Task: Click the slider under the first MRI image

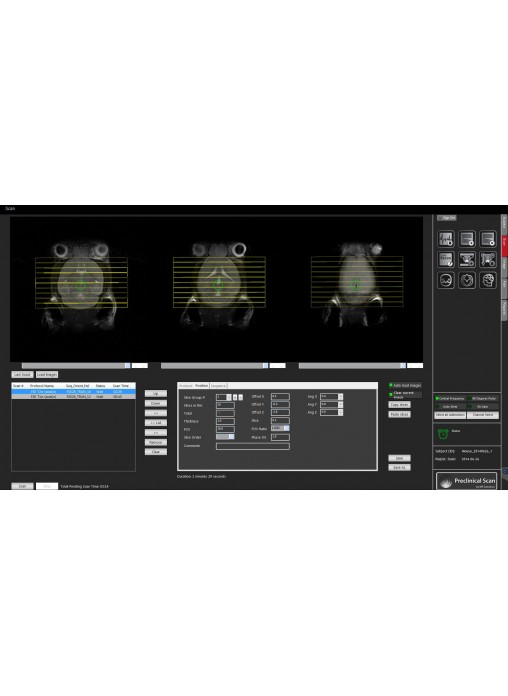Action: pyautogui.click(x=76, y=366)
